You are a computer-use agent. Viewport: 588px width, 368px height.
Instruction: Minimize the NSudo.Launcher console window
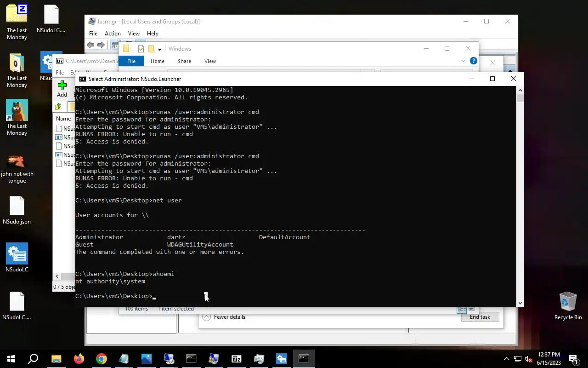tap(471, 79)
